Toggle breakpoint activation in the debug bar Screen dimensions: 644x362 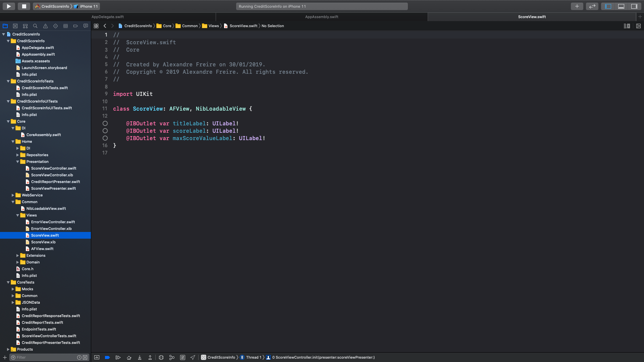tap(107, 357)
